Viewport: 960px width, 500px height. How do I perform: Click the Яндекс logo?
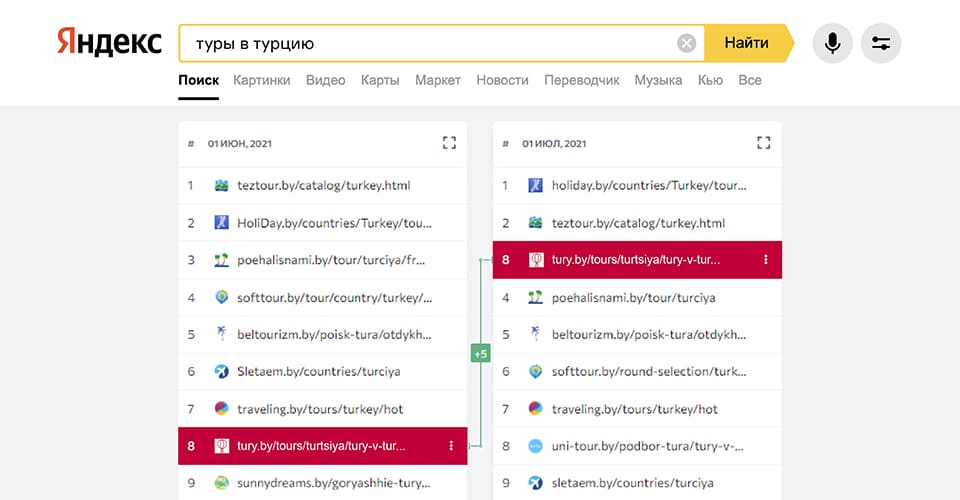(110, 43)
